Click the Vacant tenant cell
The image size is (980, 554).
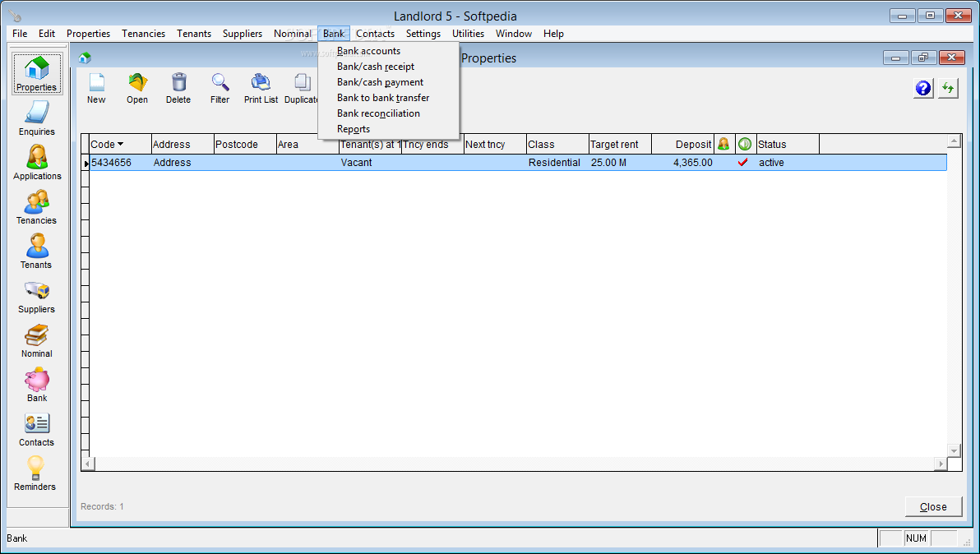370,163
